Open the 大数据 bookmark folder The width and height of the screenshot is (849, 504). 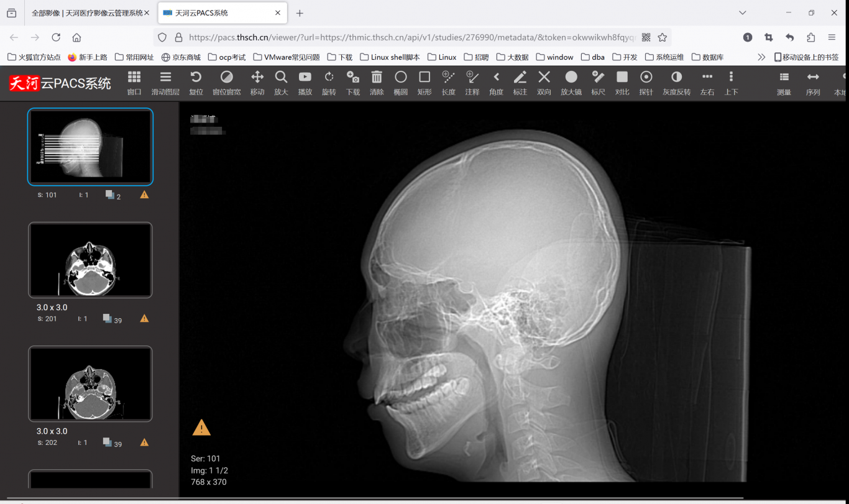click(512, 57)
